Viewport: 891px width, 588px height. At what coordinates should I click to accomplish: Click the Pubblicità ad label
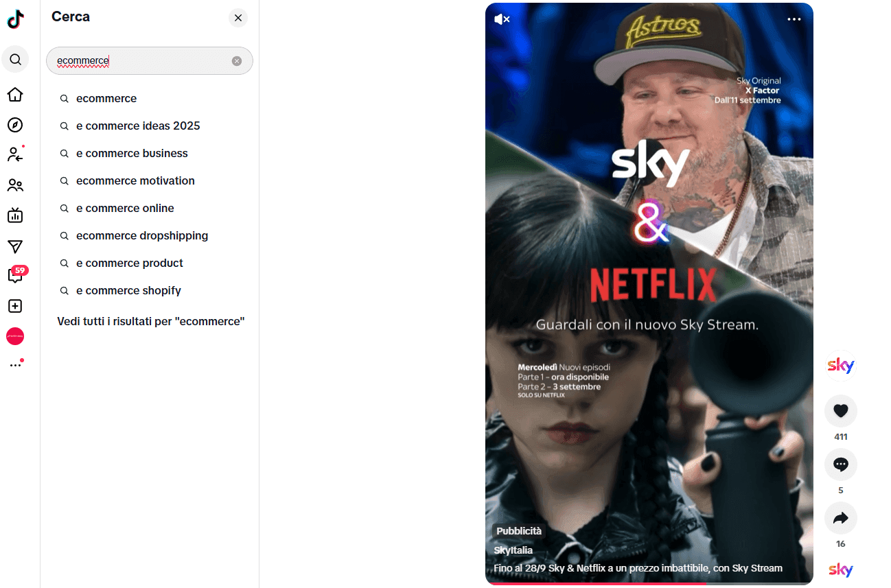pyautogui.click(x=519, y=531)
